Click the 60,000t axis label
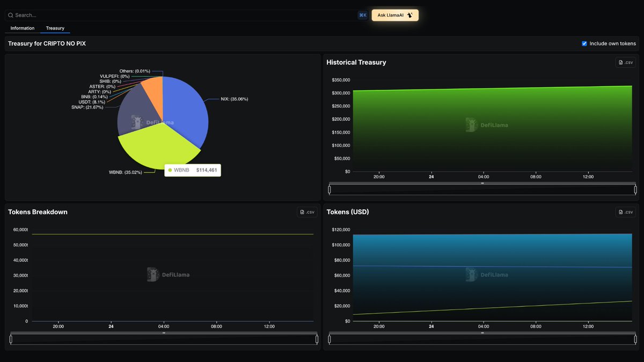 coord(20,230)
